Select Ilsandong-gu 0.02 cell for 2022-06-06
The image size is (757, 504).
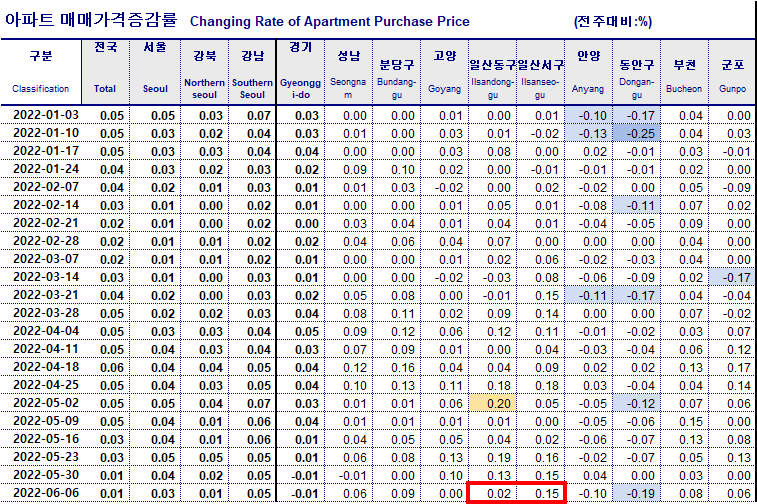click(x=492, y=493)
